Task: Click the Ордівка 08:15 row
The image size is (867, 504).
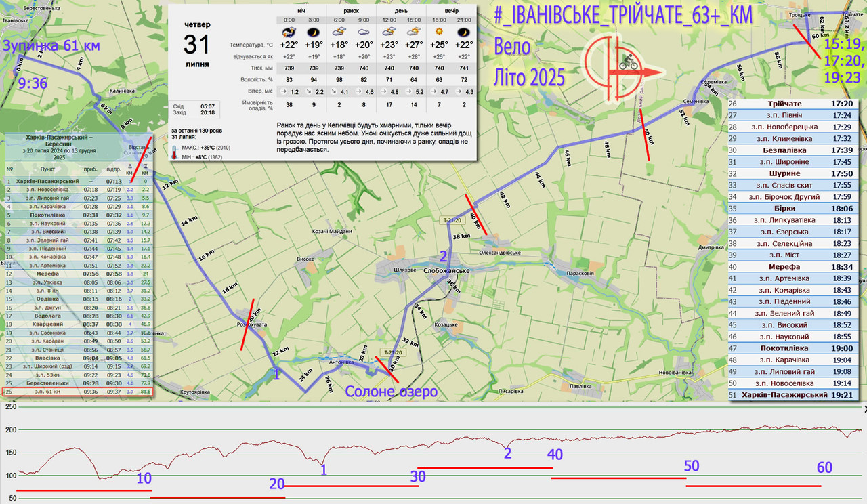Action: 78,299
